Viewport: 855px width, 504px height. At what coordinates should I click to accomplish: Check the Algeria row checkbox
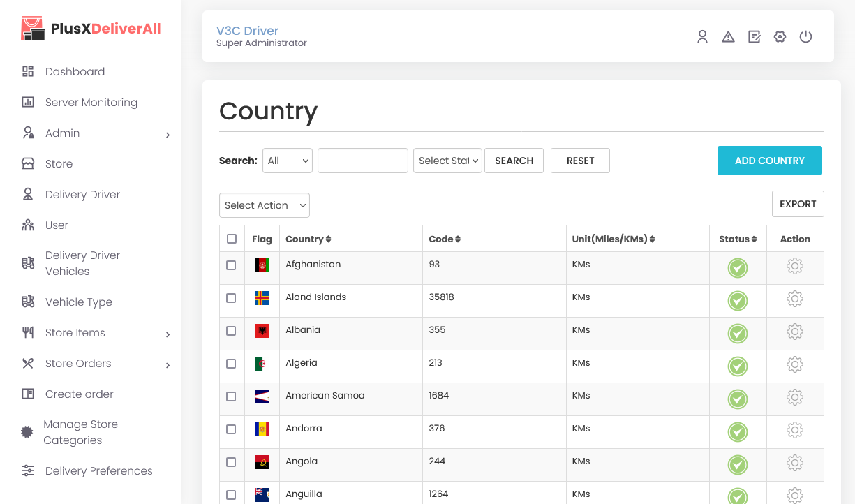tap(231, 364)
